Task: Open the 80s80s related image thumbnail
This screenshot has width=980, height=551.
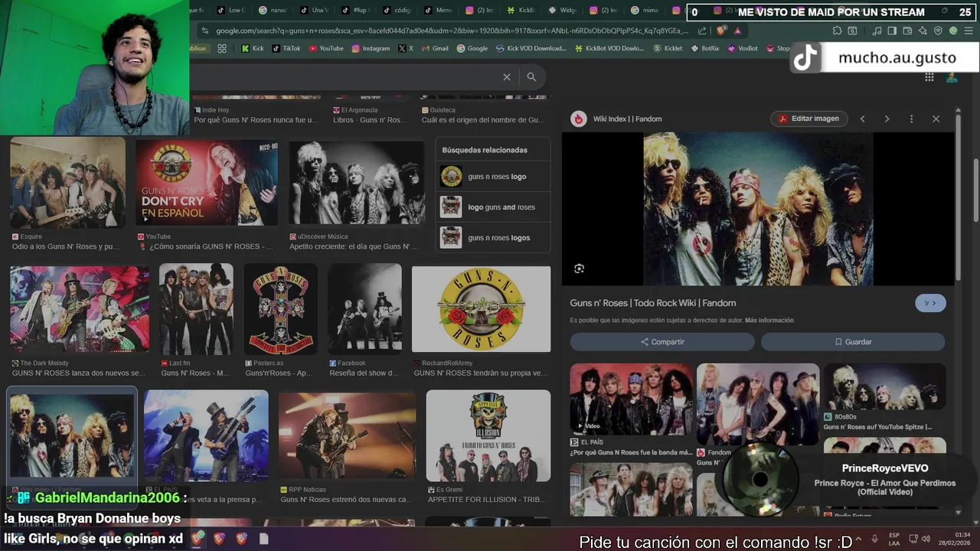Action: (x=884, y=388)
